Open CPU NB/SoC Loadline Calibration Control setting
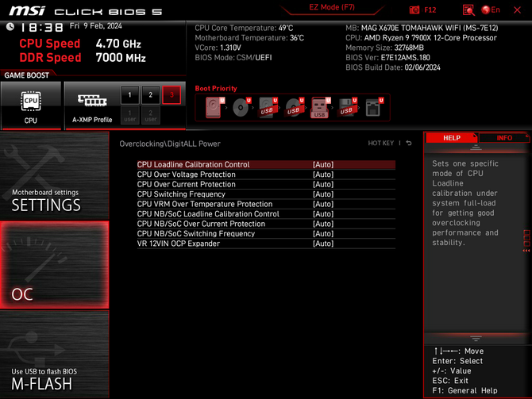 point(266,214)
